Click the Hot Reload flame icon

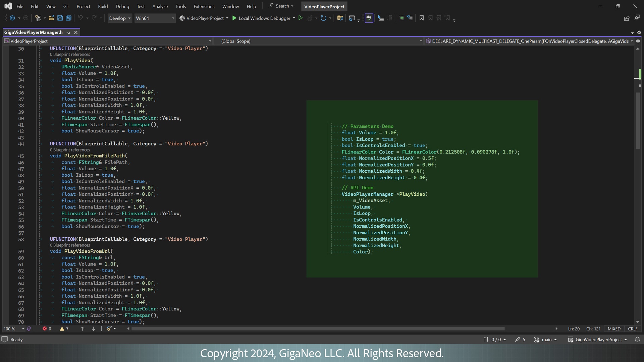click(310, 18)
